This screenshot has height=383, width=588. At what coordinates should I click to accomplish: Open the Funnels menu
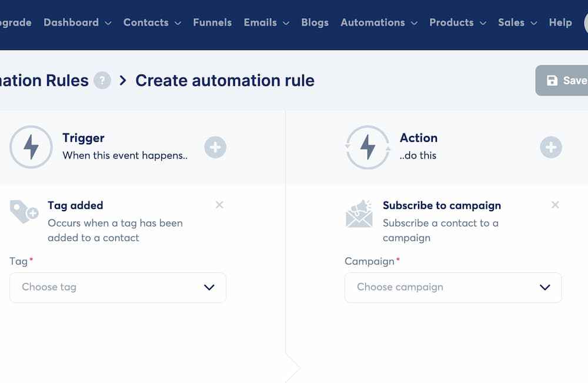pyautogui.click(x=212, y=22)
